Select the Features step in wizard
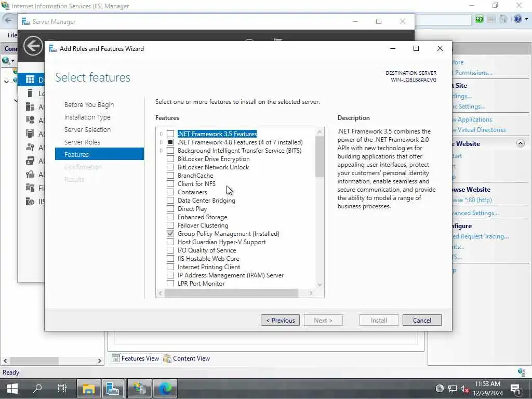This screenshot has width=532, height=399. click(x=99, y=154)
